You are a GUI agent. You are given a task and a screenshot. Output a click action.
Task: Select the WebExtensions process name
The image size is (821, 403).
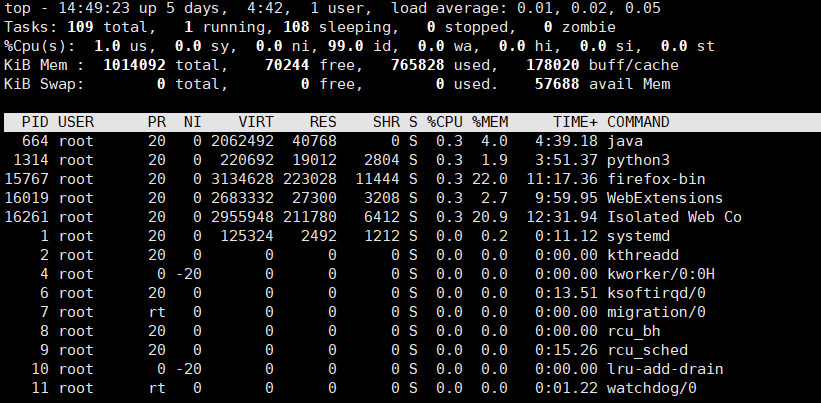[665, 198]
